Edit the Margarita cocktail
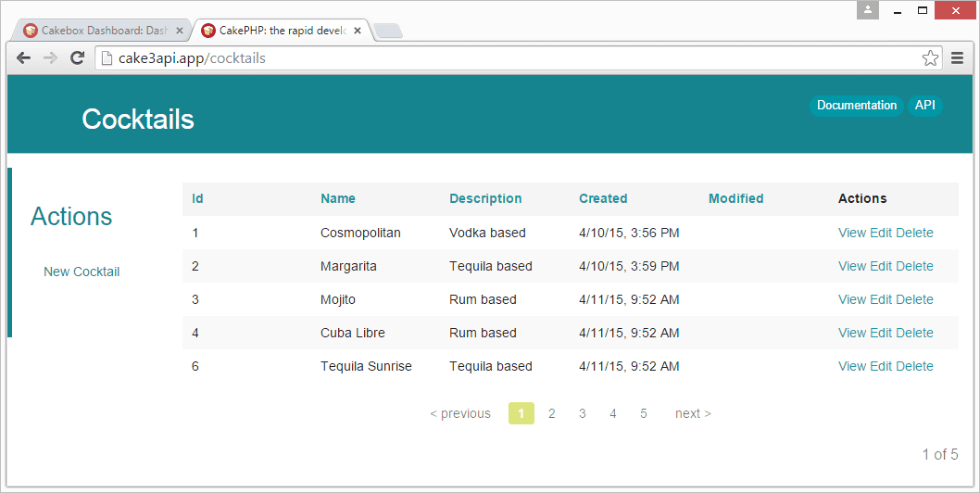 coord(880,266)
